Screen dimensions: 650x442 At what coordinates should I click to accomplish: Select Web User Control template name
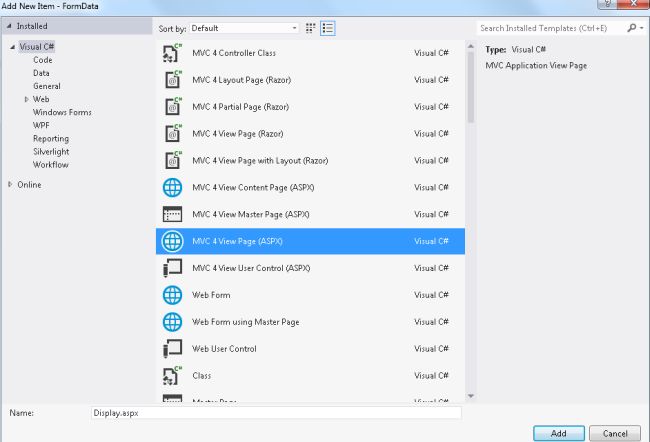224,349
